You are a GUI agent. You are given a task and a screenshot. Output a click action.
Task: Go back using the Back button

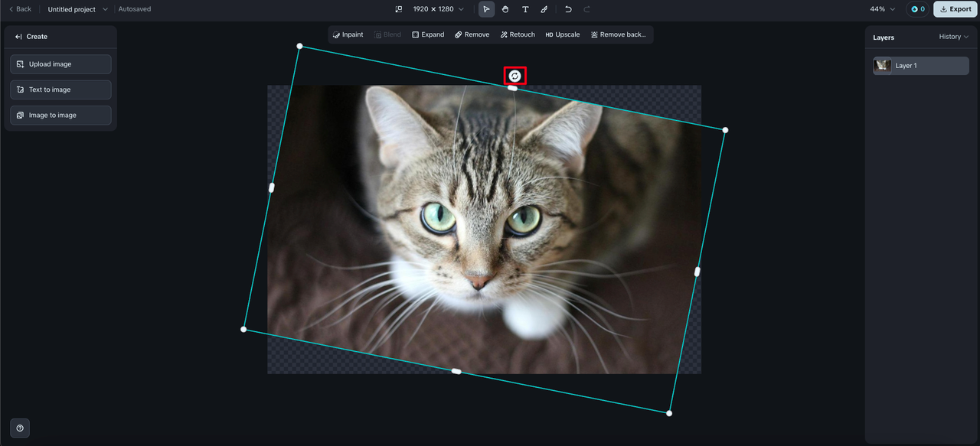click(21, 9)
